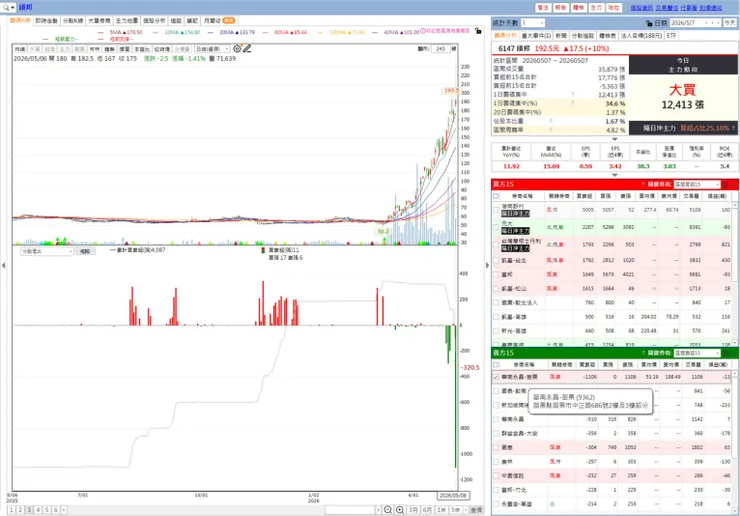Tick the checkbox for 凱基-台北 row
The image size is (740, 516).
pos(496,260)
